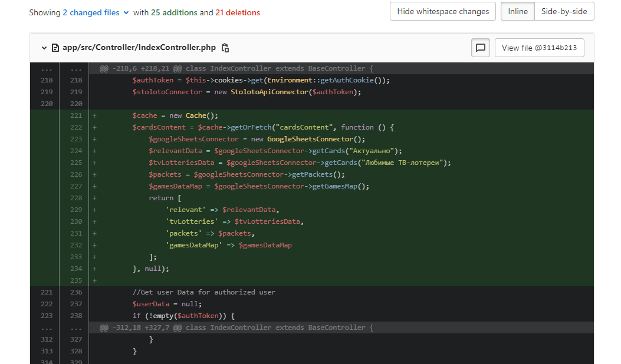Viewport: 621px width, 364px height.
Task: Open the app/src/Controller/IndexController.php link
Action: (x=139, y=48)
